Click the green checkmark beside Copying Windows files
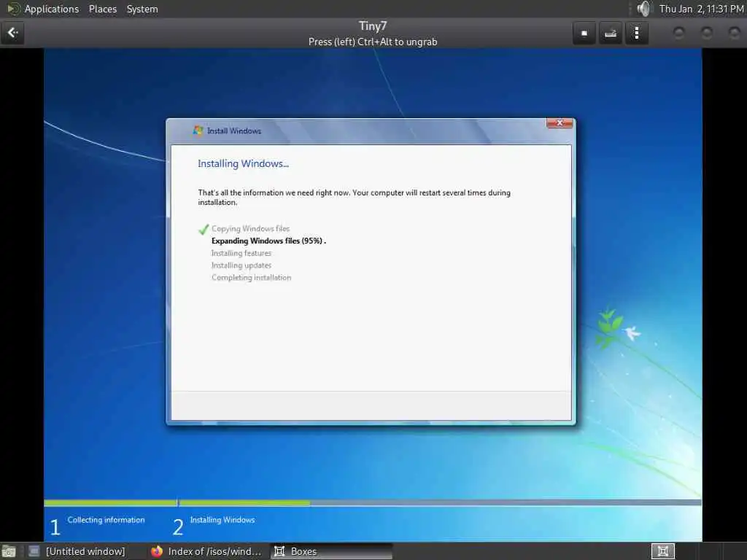Viewport: 747px width, 560px height. [204, 229]
